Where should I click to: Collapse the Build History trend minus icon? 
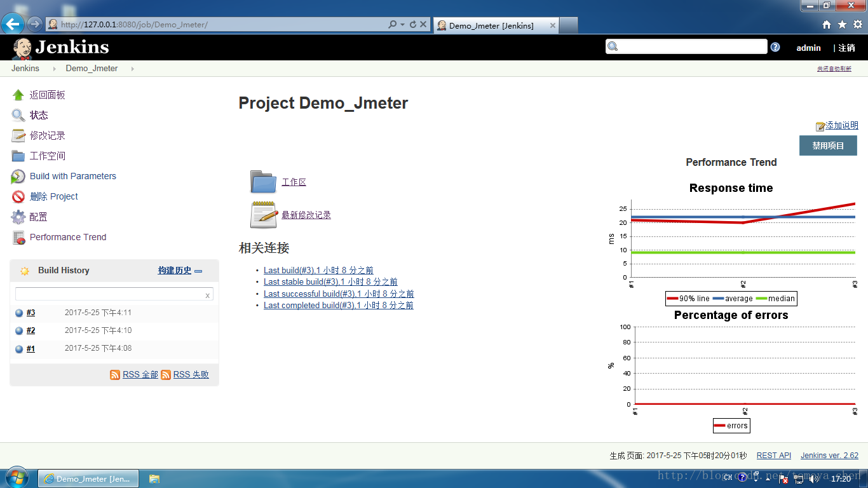coord(198,271)
